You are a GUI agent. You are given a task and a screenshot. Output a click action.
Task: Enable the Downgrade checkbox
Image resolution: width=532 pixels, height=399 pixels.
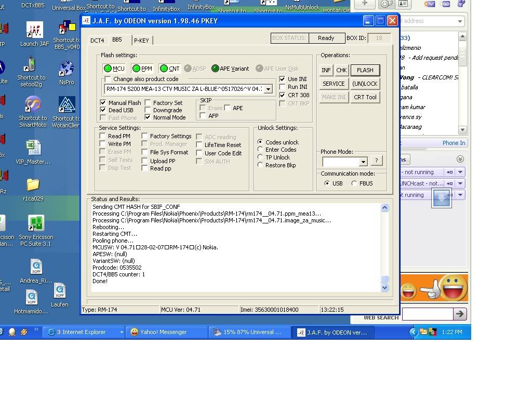[x=148, y=110]
